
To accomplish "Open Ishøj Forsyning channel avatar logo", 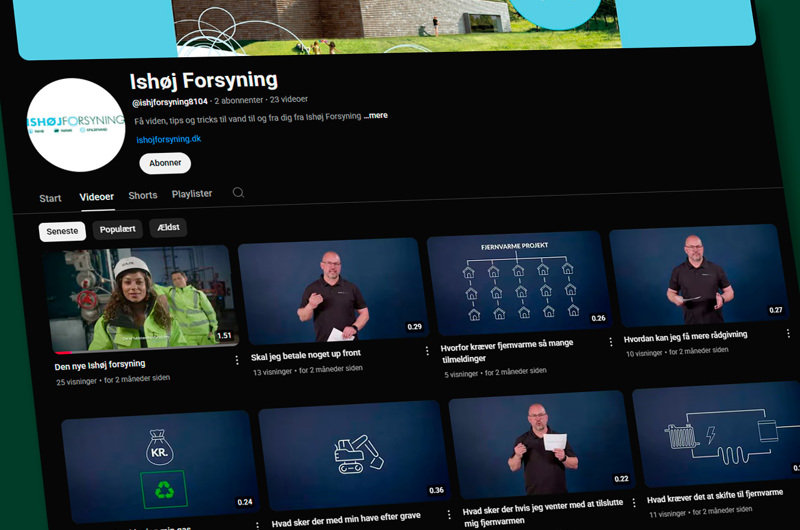I will pyautogui.click(x=76, y=126).
